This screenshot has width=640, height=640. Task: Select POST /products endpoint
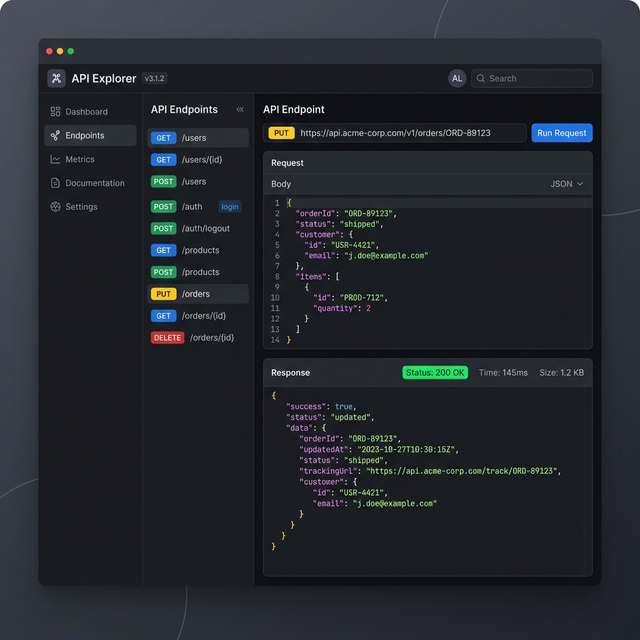[198, 272]
